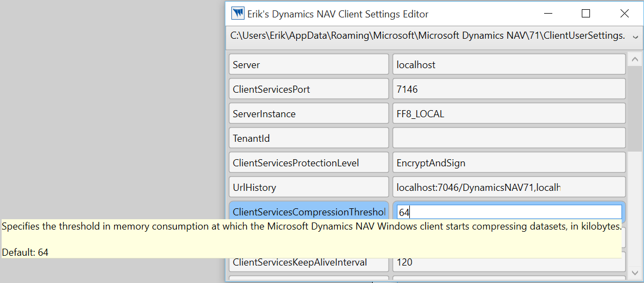Click the scrollbar up arrow
Image resolution: width=644 pixels, height=283 pixels.
coord(635,59)
